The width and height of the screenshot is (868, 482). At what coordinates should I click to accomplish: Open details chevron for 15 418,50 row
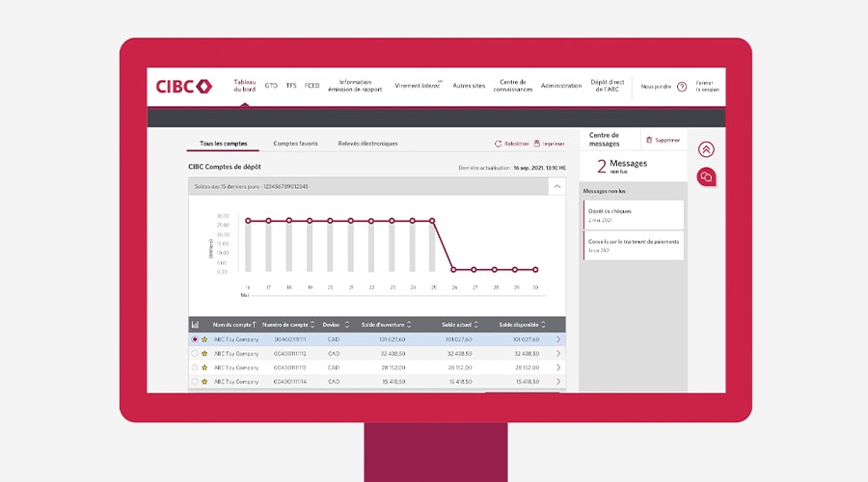(558, 382)
